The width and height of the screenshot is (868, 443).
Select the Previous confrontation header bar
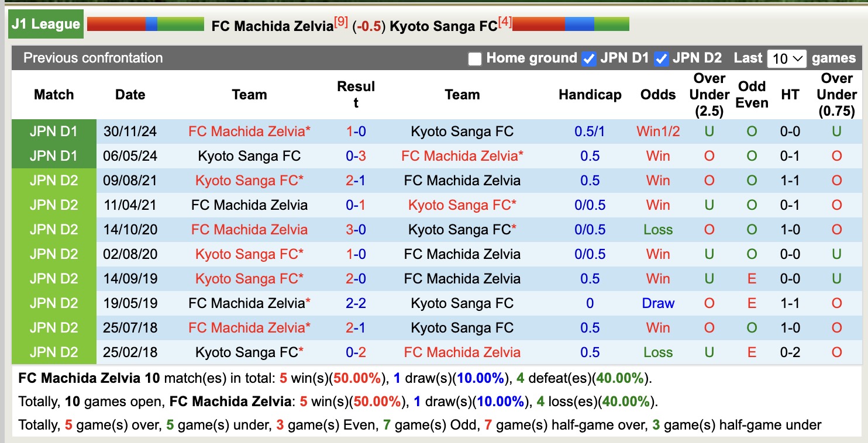coord(94,58)
